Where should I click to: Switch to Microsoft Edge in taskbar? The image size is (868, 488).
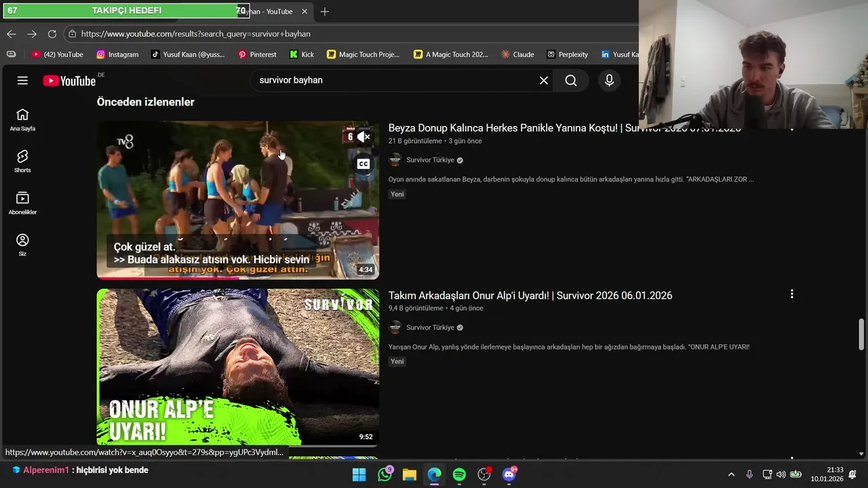click(x=434, y=474)
